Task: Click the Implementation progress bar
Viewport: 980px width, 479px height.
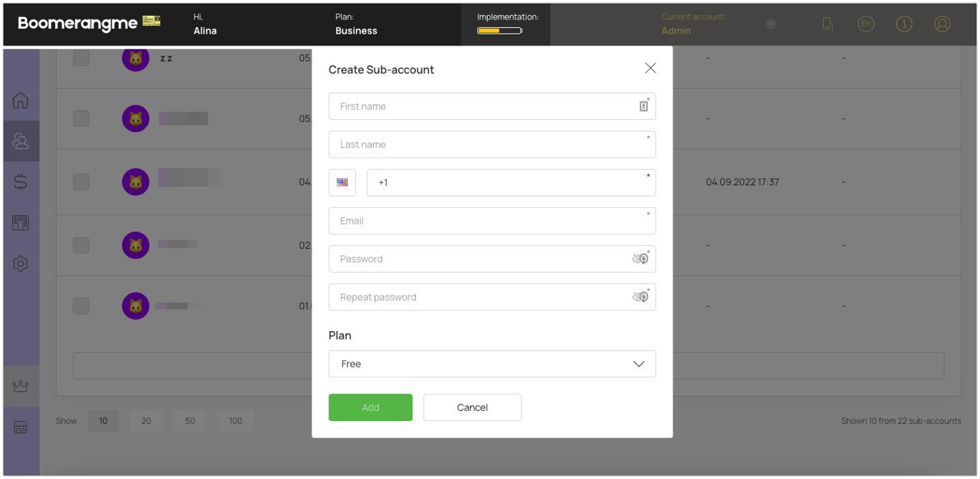Action: pos(499,31)
